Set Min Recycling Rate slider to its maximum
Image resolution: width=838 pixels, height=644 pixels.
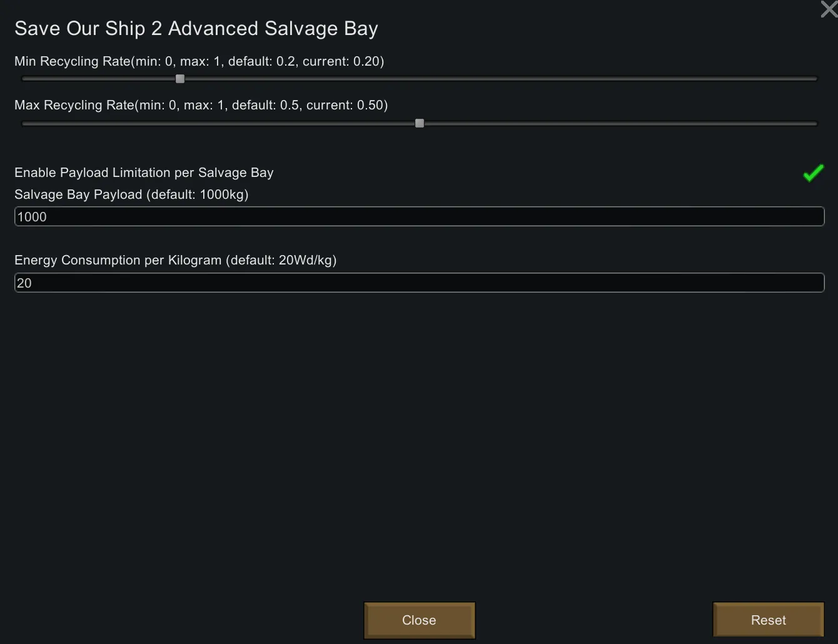pos(816,79)
